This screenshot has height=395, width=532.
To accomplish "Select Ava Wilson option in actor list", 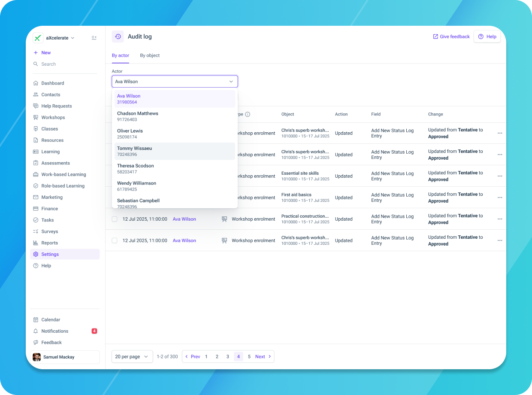I will click(175, 99).
